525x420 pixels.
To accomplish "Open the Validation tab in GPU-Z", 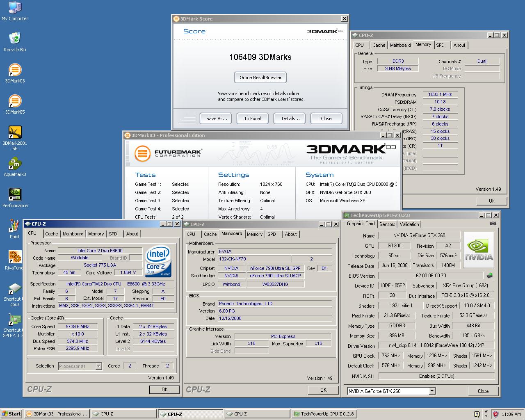I will tap(409, 224).
